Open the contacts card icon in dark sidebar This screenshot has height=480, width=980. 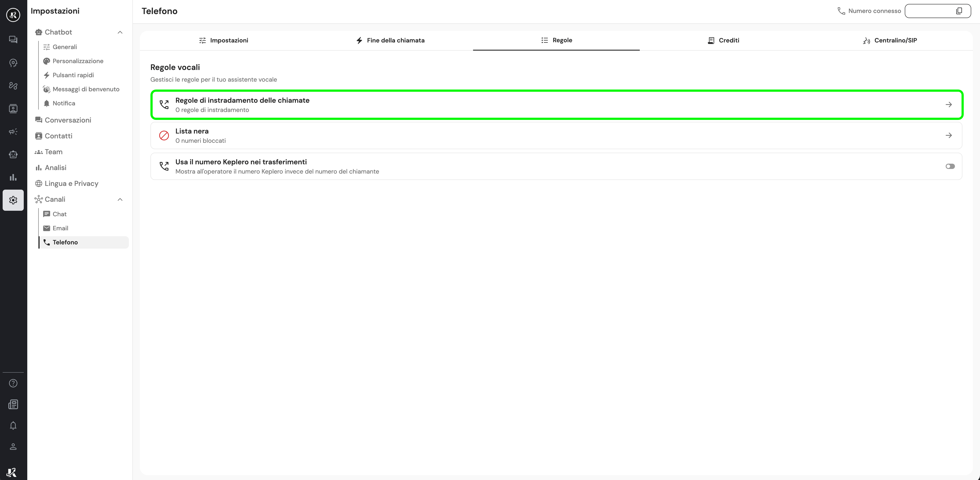point(13,109)
